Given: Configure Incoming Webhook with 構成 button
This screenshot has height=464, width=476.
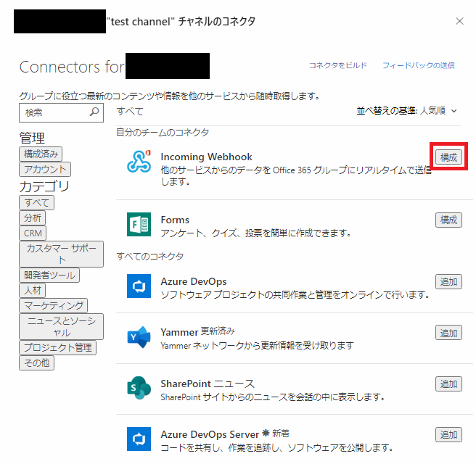Looking at the screenshot, I should tap(448, 157).
